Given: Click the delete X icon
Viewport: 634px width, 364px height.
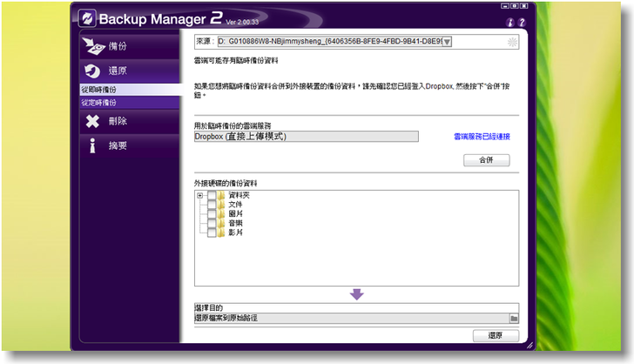Looking at the screenshot, I should 92,121.
